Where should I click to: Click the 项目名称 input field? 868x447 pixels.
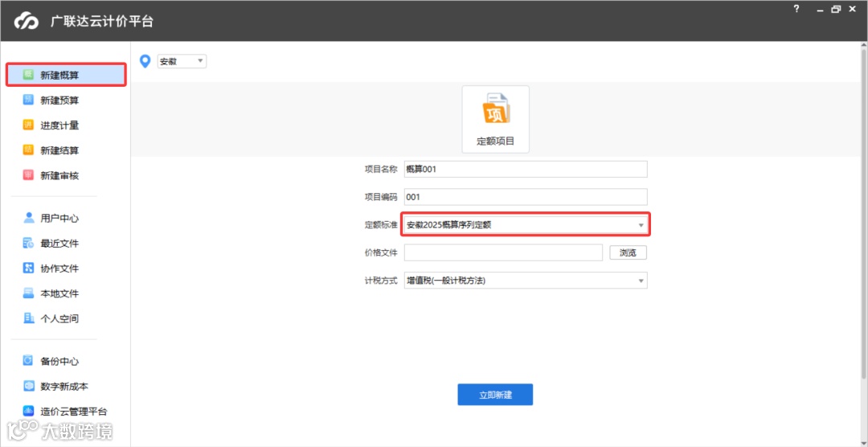tap(526, 169)
